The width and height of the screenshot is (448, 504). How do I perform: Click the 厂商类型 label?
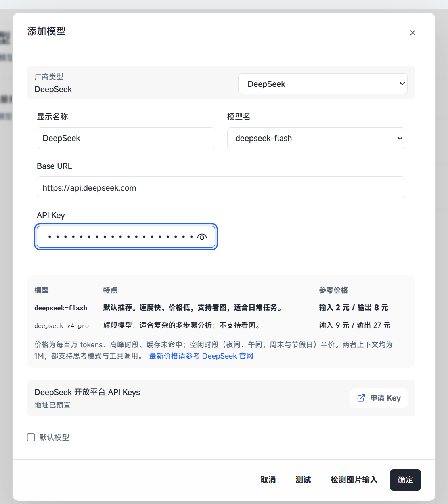coord(49,77)
